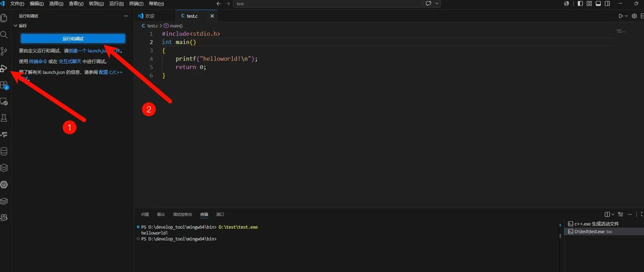
Task: Open the 终端(T) menu
Action: coord(136,4)
